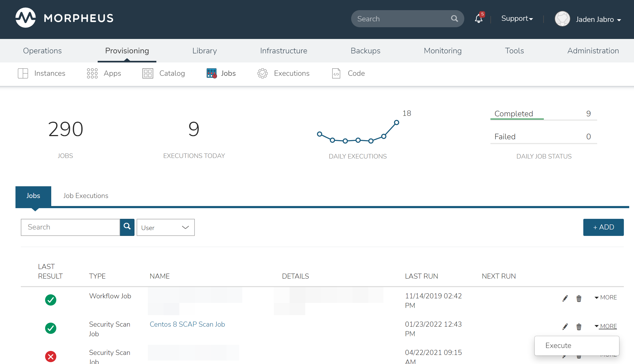Image resolution: width=634 pixels, height=364 pixels.
Task: Click the Morpheus logo icon
Action: pyautogui.click(x=25, y=18)
